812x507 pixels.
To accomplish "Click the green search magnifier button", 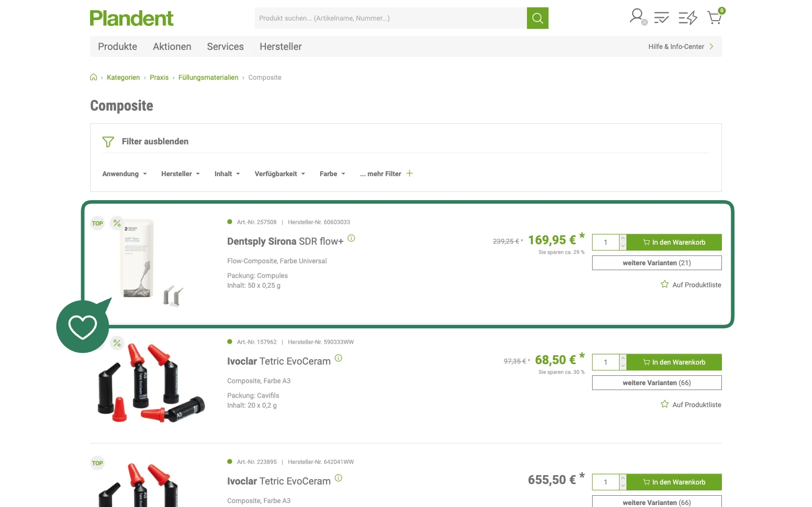I will [537, 18].
